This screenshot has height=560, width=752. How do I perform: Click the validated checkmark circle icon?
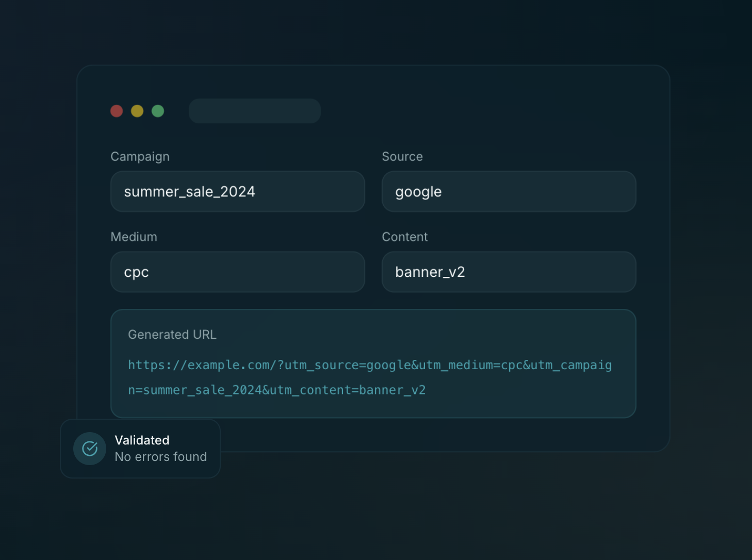pyautogui.click(x=90, y=449)
